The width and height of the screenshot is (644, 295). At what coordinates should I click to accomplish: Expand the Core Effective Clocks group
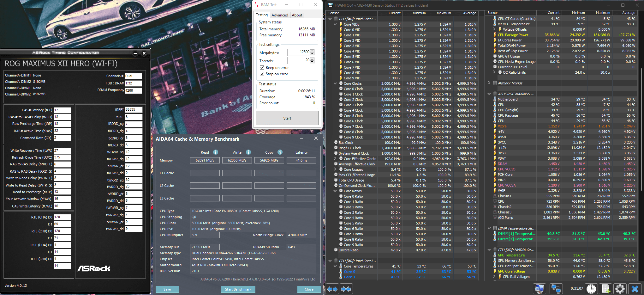[x=335, y=159]
